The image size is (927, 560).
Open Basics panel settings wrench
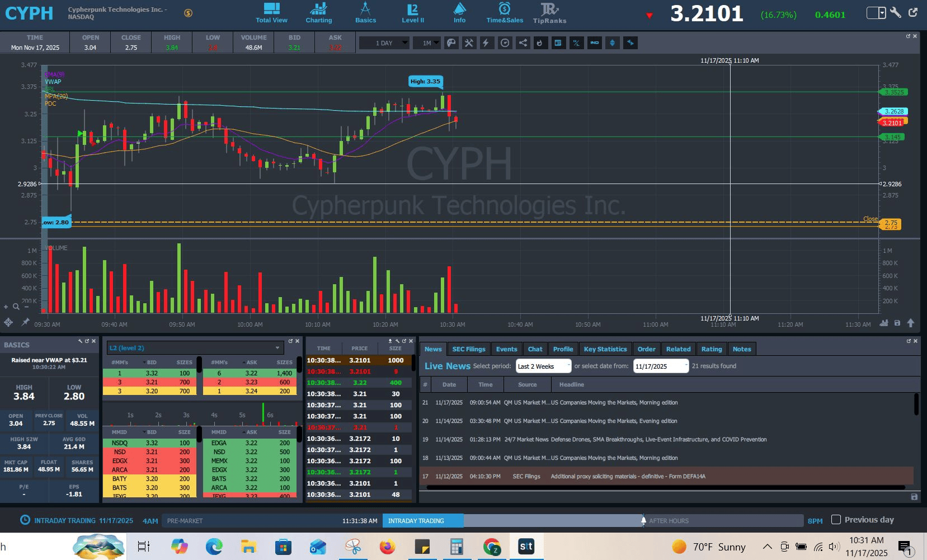point(80,341)
